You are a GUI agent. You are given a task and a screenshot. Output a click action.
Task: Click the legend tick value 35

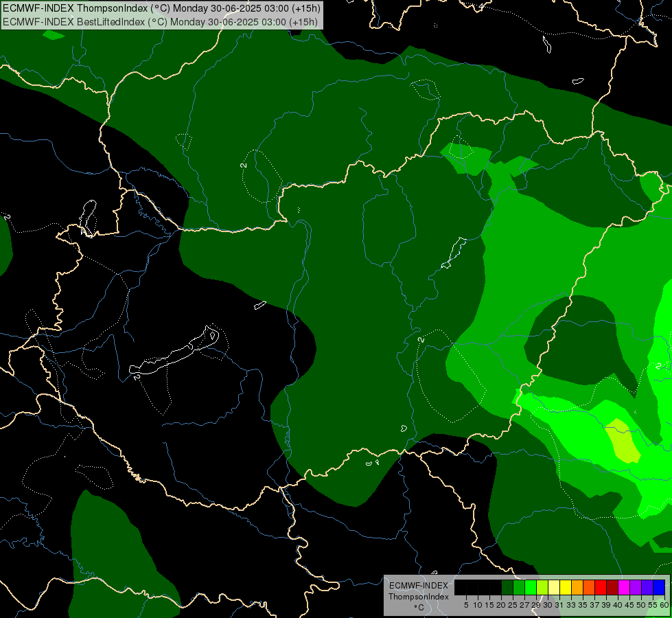coord(583,605)
